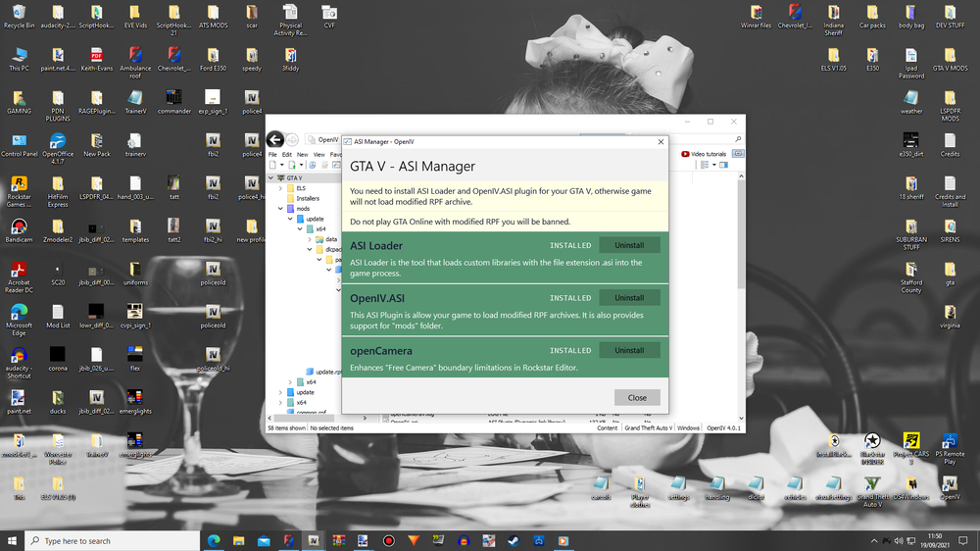
Task: Select the GTA V root tree item
Action: click(x=289, y=178)
